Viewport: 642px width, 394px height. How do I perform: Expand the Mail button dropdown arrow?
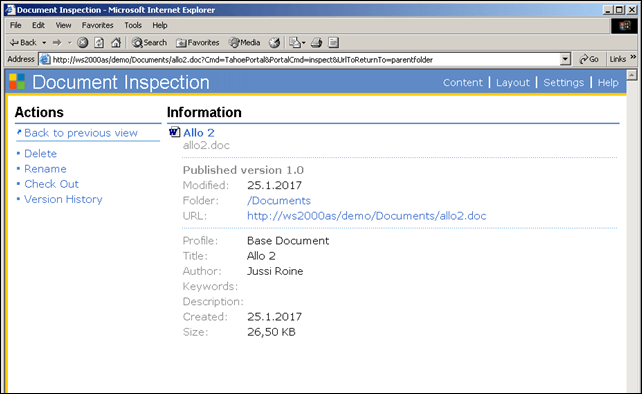tap(304, 43)
